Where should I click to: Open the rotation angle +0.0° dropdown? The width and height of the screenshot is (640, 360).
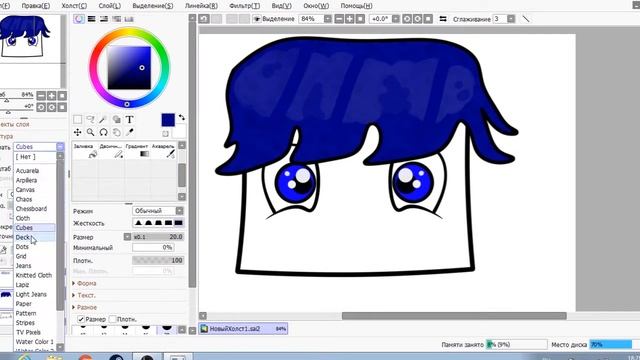coord(396,19)
